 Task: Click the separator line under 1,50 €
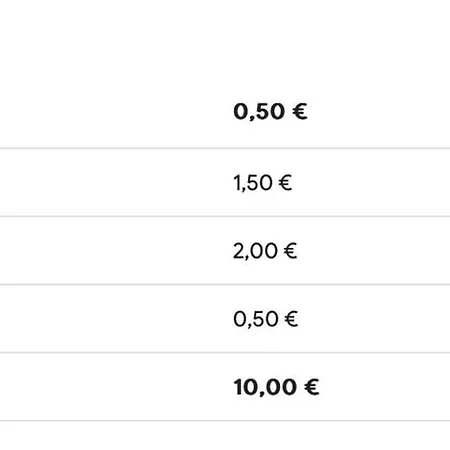coord(225,216)
